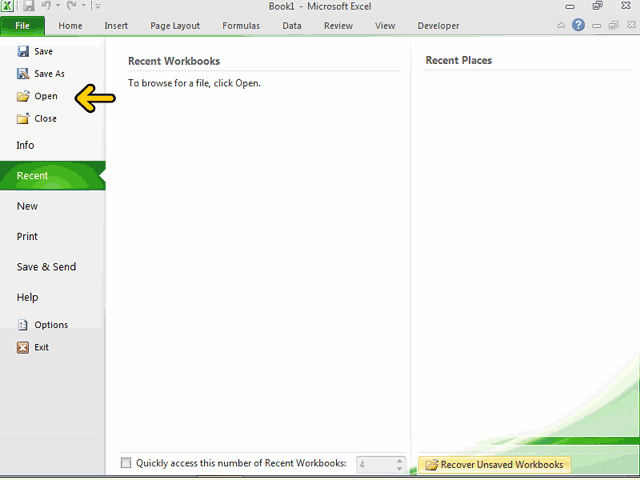Minimize the ribbon with the caret icon
640x480 pixels.
pyautogui.click(x=561, y=25)
